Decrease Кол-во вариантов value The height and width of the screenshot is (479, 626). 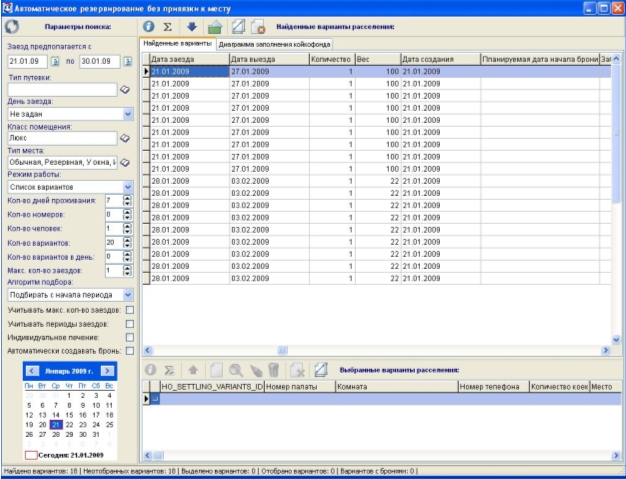pyautogui.click(x=127, y=245)
